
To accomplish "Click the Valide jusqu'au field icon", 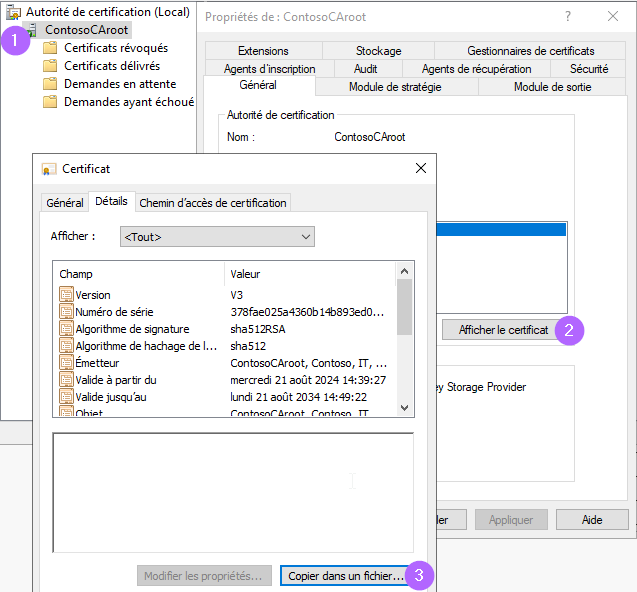I will click(66, 397).
